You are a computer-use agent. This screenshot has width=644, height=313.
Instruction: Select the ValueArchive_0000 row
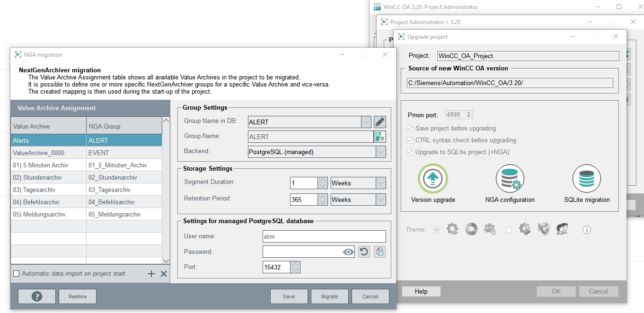86,153
